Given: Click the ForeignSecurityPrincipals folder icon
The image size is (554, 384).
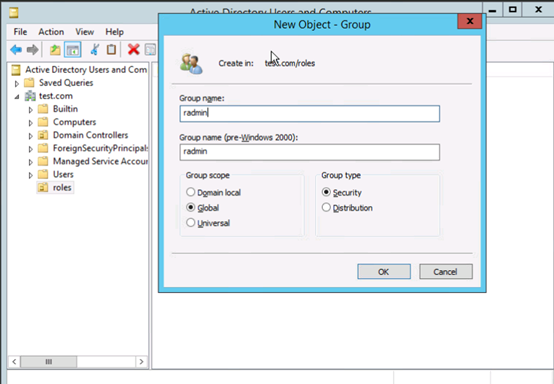Looking at the screenshot, I should [x=43, y=148].
